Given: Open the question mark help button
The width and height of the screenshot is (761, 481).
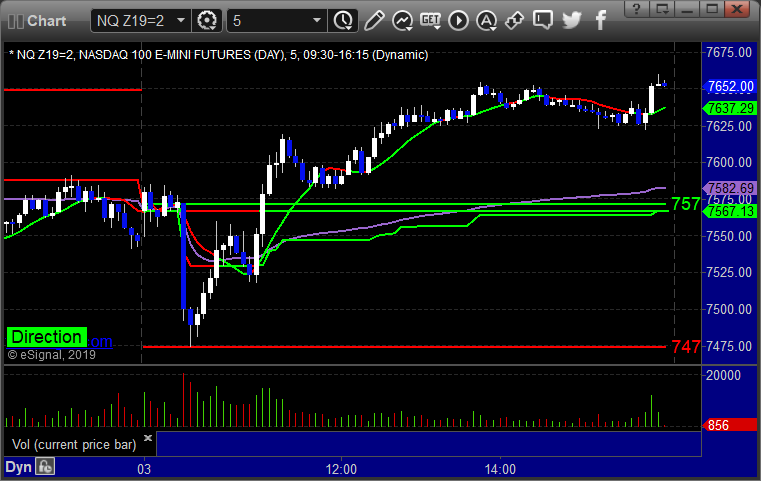Looking at the screenshot, I should [637, 9].
